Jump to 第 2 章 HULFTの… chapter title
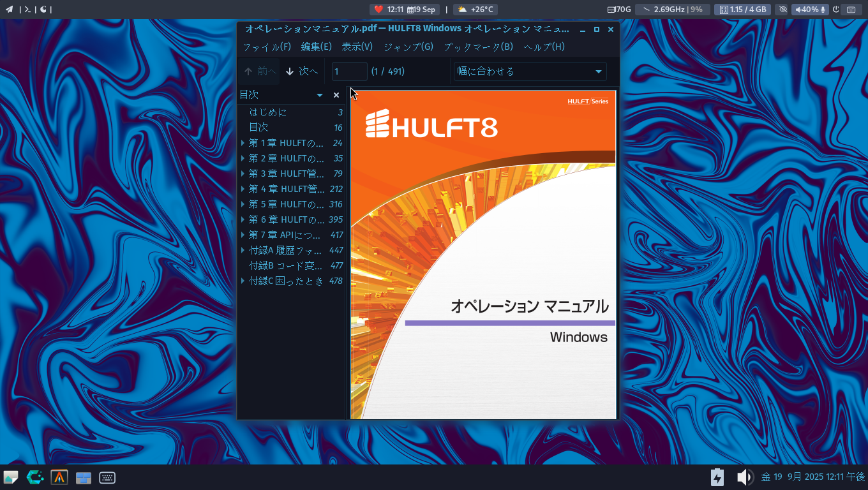This screenshot has height=490, width=868. pos(286,158)
